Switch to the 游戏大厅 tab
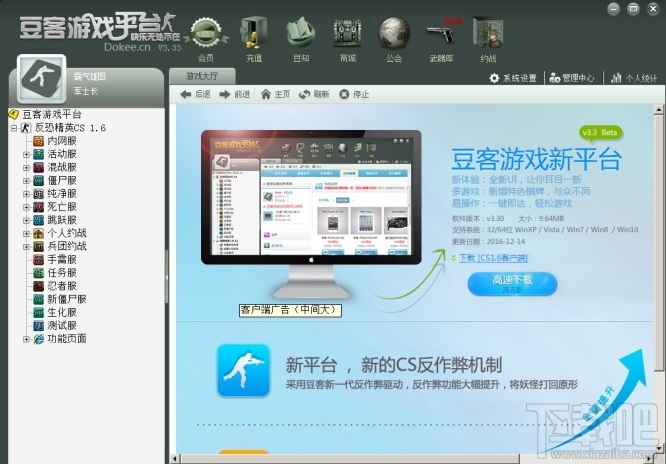The height and width of the screenshot is (464, 666). pos(202,76)
